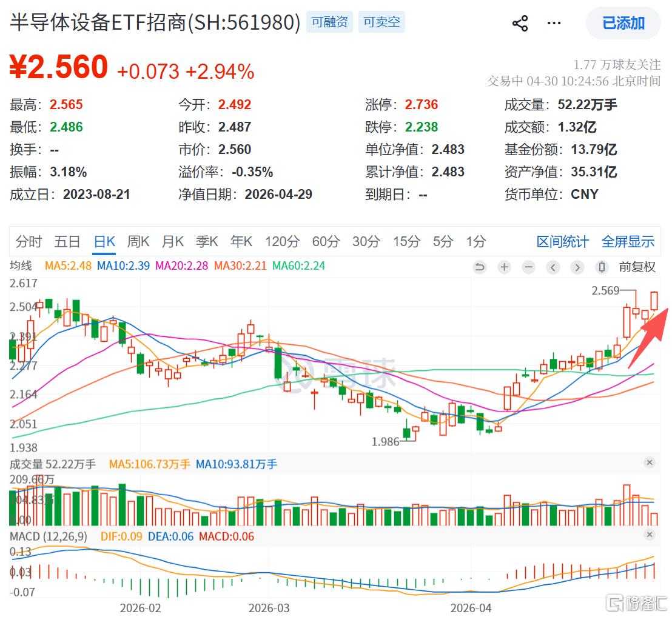Click the 昨收 value 2.487

tap(235, 127)
